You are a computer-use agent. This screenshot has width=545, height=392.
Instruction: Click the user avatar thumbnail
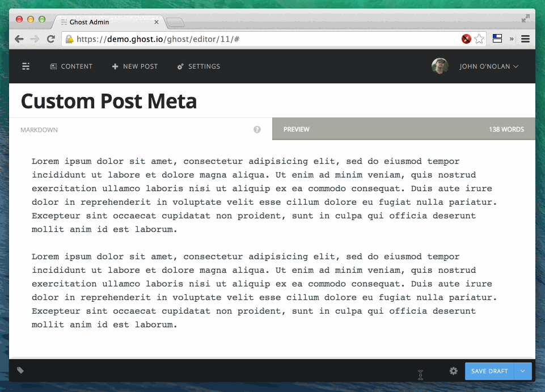440,66
